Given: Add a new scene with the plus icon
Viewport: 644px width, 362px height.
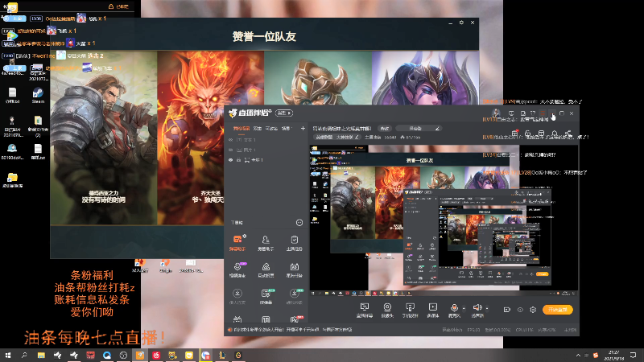Looking at the screenshot, I should (303, 129).
